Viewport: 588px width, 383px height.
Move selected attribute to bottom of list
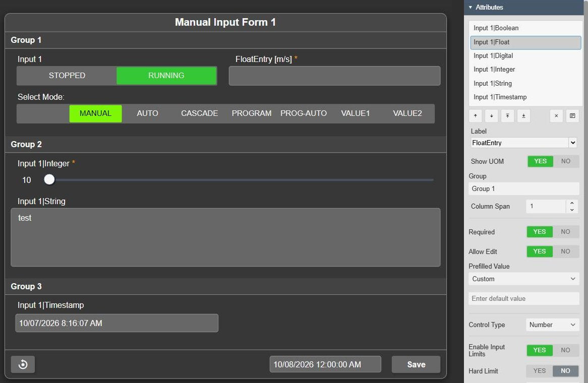tap(523, 116)
